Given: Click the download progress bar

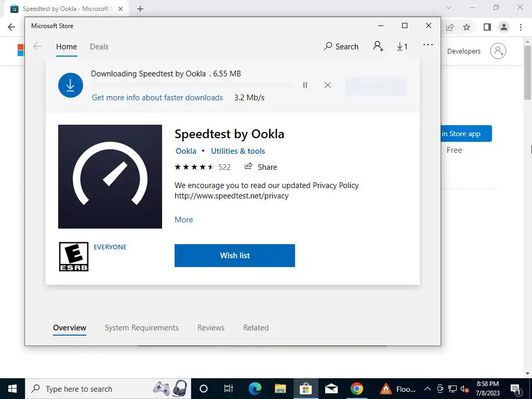Looking at the screenshot, I should pos(192,85).
